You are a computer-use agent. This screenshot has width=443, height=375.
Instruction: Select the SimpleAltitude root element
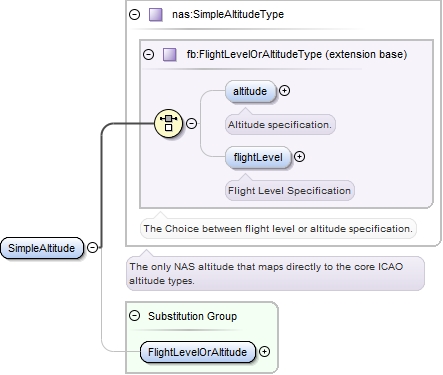coord(42,248)
